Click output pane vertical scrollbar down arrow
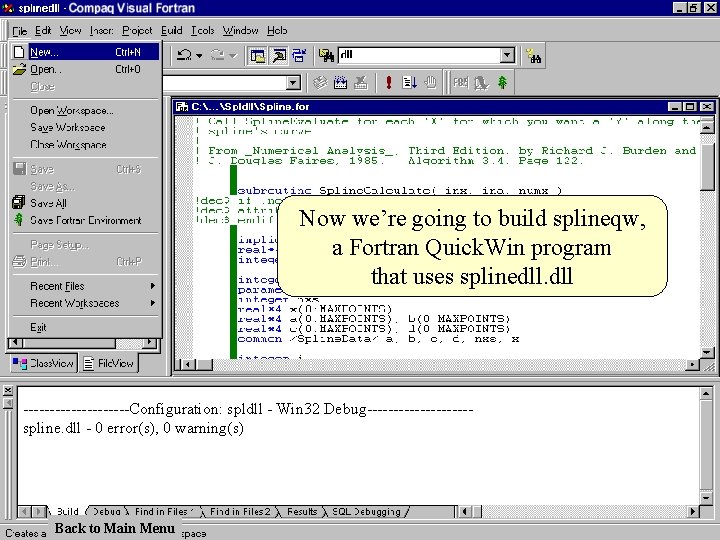Viewport: 720px width, 540px height. tap(706, 498)
